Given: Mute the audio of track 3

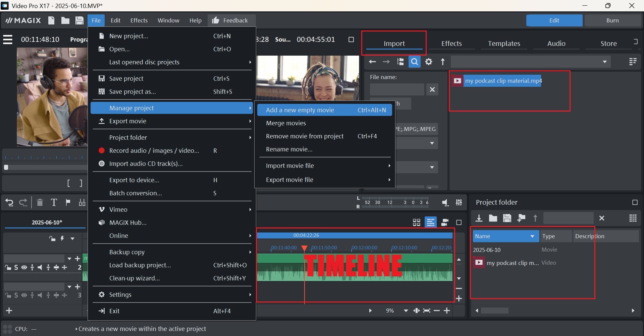Looking at the screenshot, I should point(40,295).
